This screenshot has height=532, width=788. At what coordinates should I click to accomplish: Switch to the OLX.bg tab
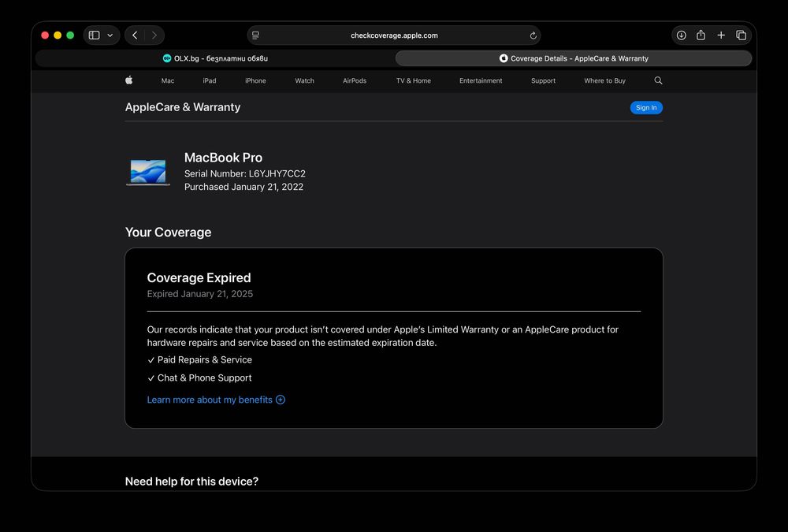(215, 58)
